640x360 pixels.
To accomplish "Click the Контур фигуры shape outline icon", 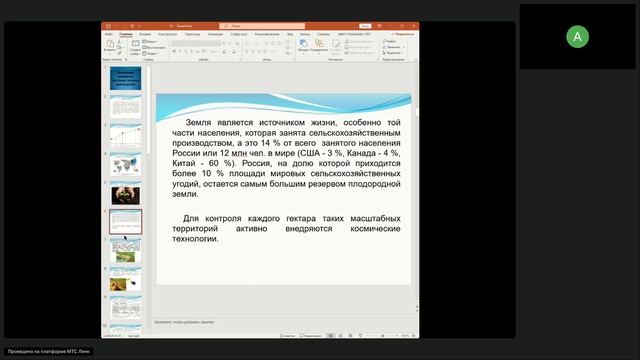I will (x=347, y=47).
